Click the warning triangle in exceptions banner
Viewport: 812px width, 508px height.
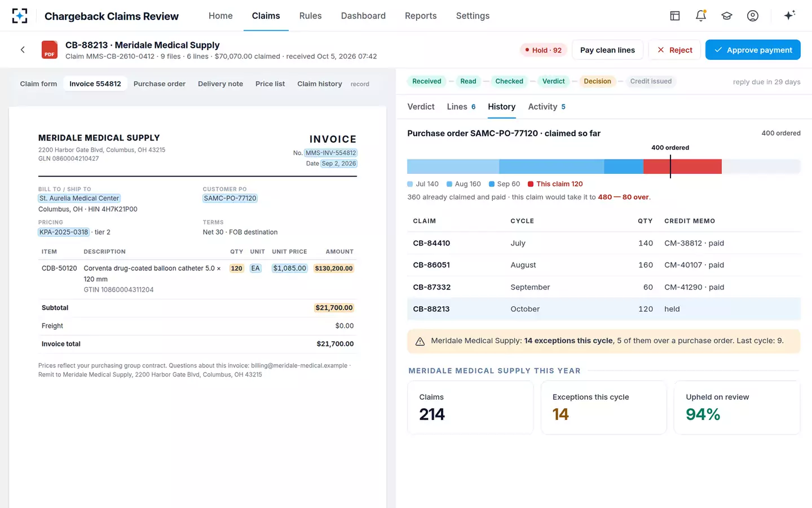coord(420,341)
